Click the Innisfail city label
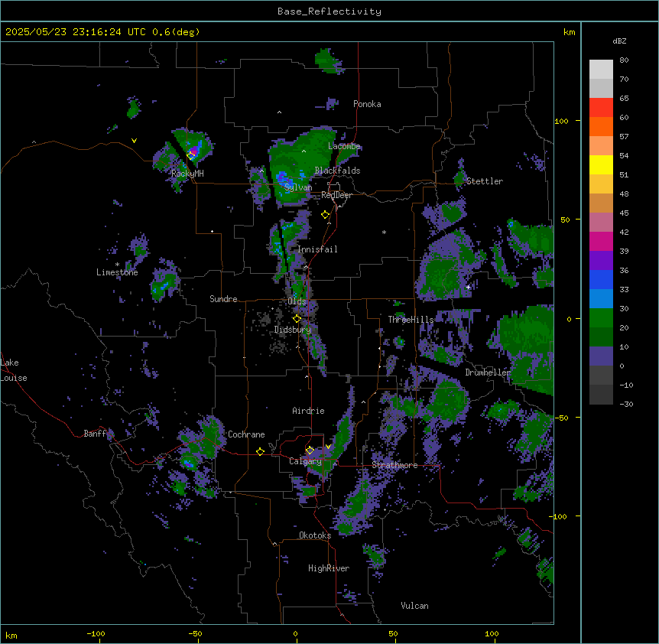This screenshot has width=659, height=644. [317, 249]
